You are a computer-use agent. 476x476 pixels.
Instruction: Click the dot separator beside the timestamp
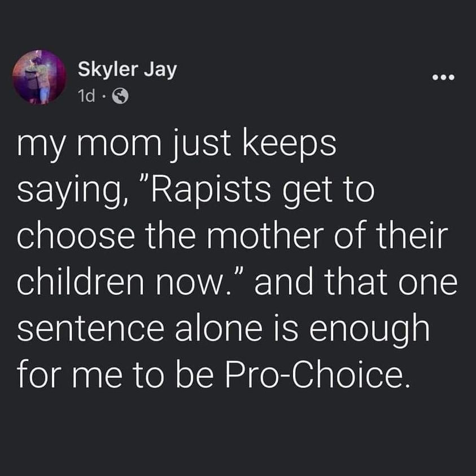tap(103, 97)
